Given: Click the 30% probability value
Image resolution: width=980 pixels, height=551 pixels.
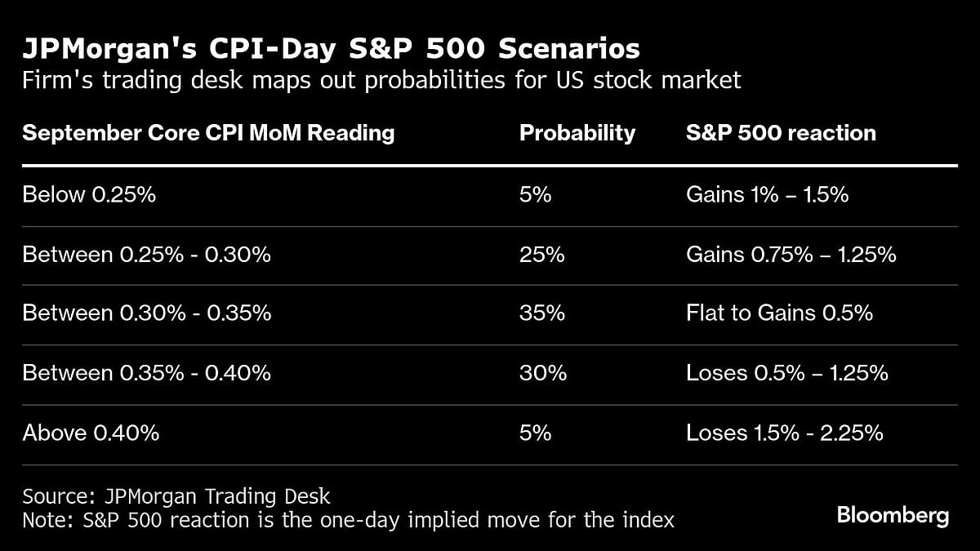Looking at the screenshot, I should [x=542, y=373].
